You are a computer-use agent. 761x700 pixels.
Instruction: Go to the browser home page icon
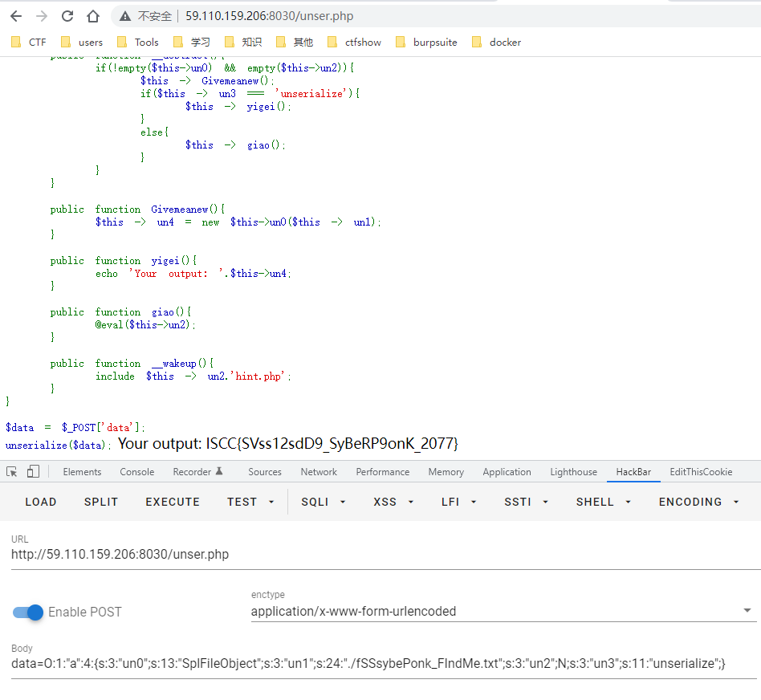[93, 16]
